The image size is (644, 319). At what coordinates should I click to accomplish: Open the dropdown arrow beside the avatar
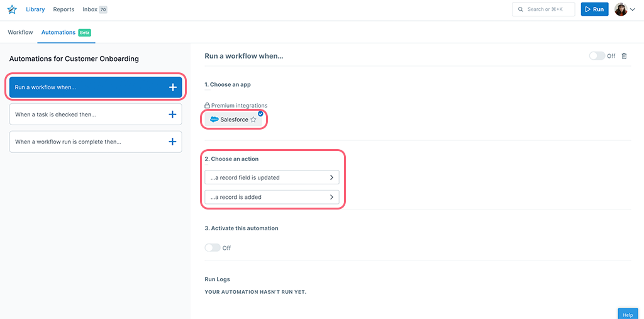pyautogui.click(x=633, y=9)
